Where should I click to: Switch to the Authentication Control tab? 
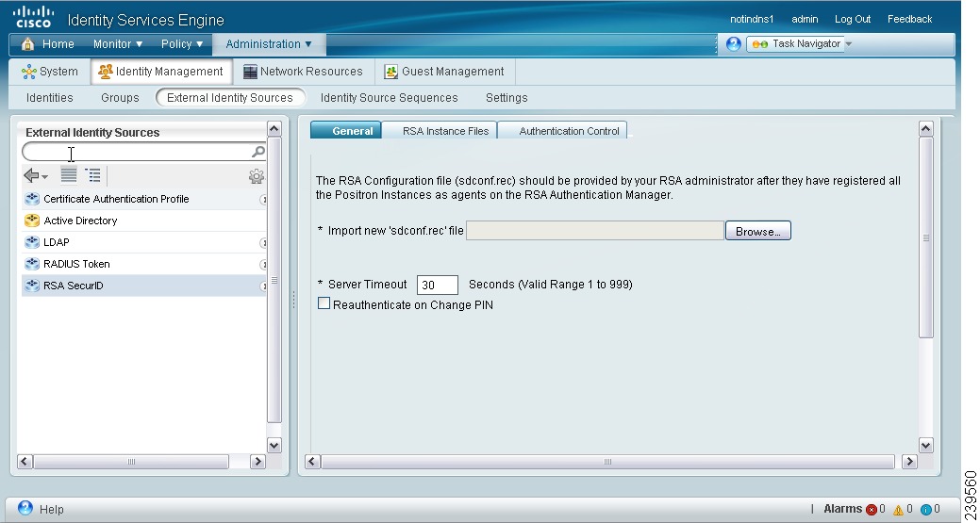pos(562,130)
